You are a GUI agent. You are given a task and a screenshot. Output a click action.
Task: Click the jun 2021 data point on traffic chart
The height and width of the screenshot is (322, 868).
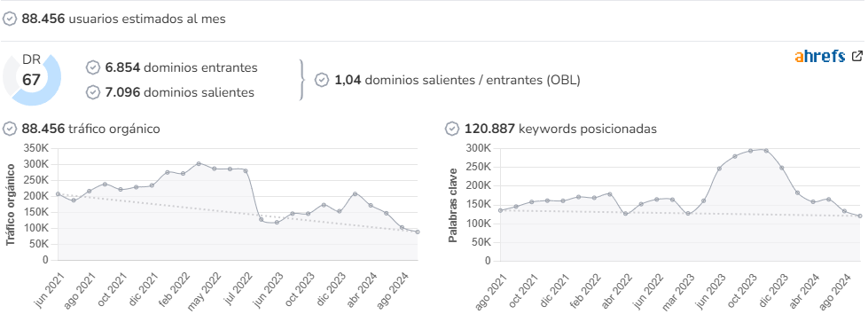[x=58, y=194]
